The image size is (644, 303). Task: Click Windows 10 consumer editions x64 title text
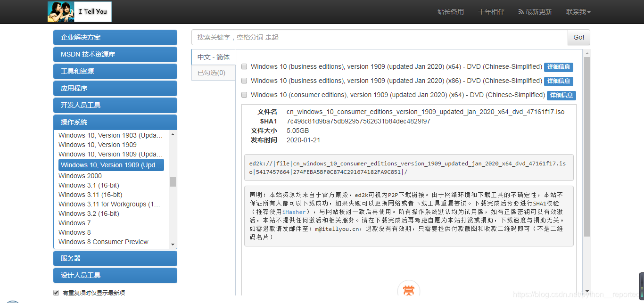[x=398, y=95]
